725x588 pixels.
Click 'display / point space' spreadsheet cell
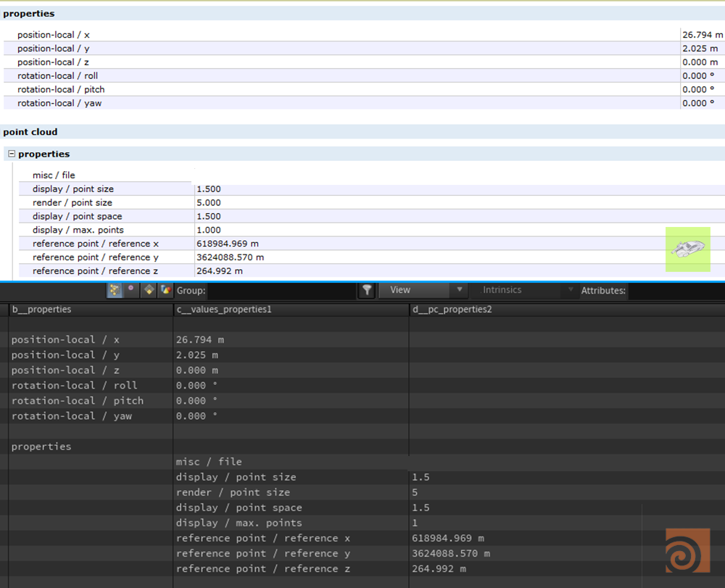click(291, 508)
